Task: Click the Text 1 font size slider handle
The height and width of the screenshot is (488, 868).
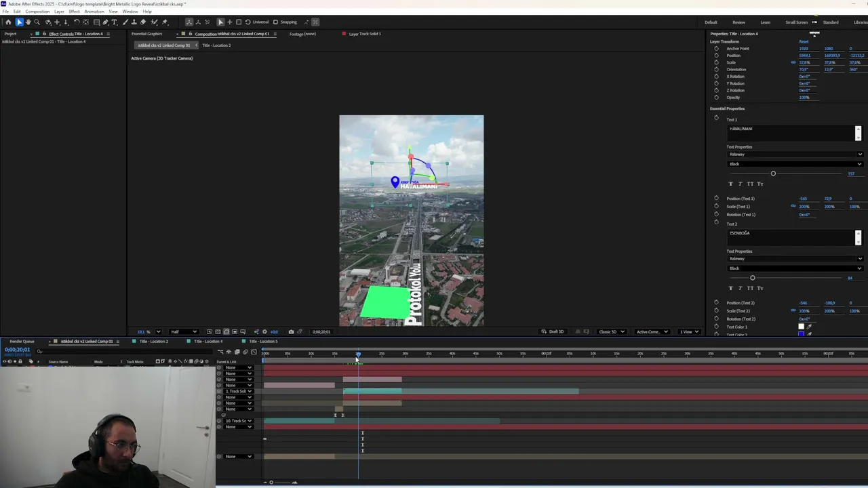Action: tap(773, 174)
